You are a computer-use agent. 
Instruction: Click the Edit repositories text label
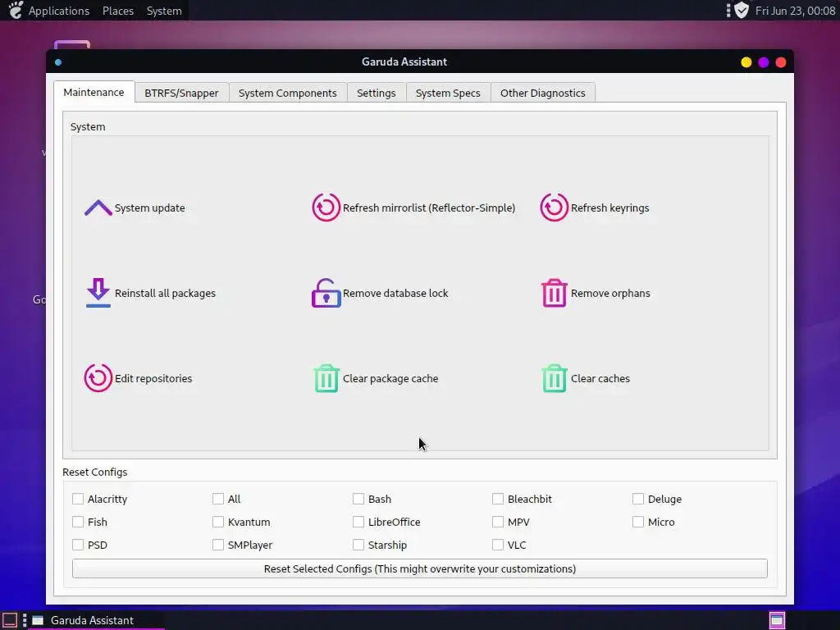click(x=153, y=378)
